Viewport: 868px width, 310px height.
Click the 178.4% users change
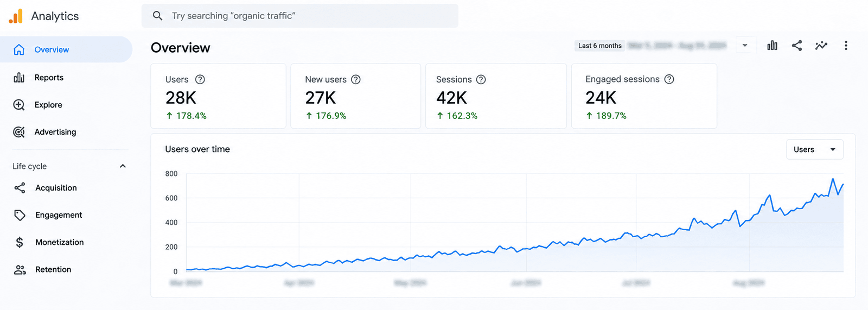pyautogui.click(x=186, y=116)
